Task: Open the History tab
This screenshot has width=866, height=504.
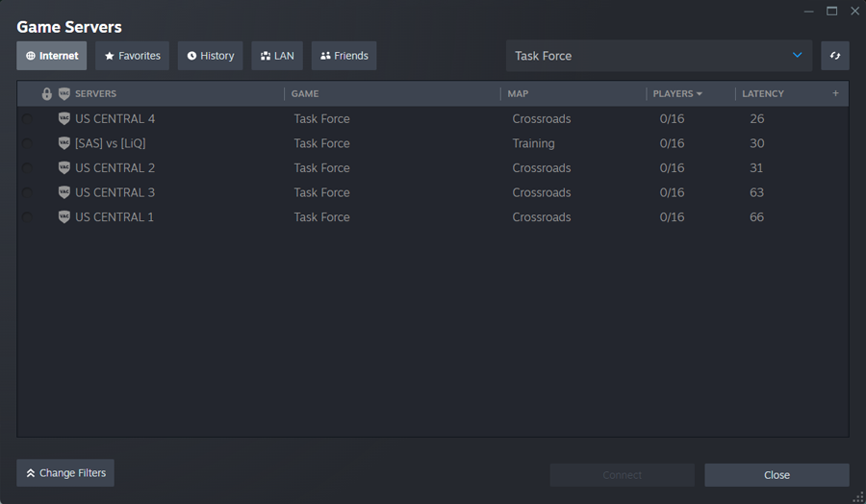Action: (x=210, y=56)
